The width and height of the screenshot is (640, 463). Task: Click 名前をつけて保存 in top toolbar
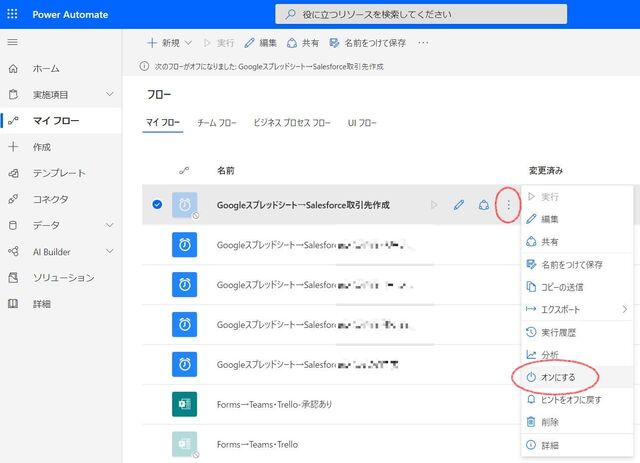(367, 42)
